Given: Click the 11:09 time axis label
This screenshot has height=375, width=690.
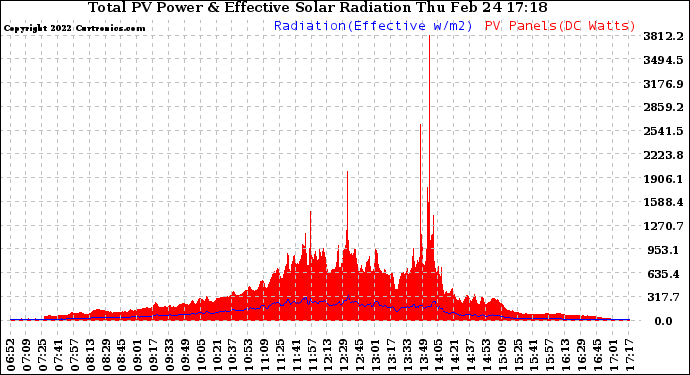Looking at the screenshot, I should pos(264,355).
